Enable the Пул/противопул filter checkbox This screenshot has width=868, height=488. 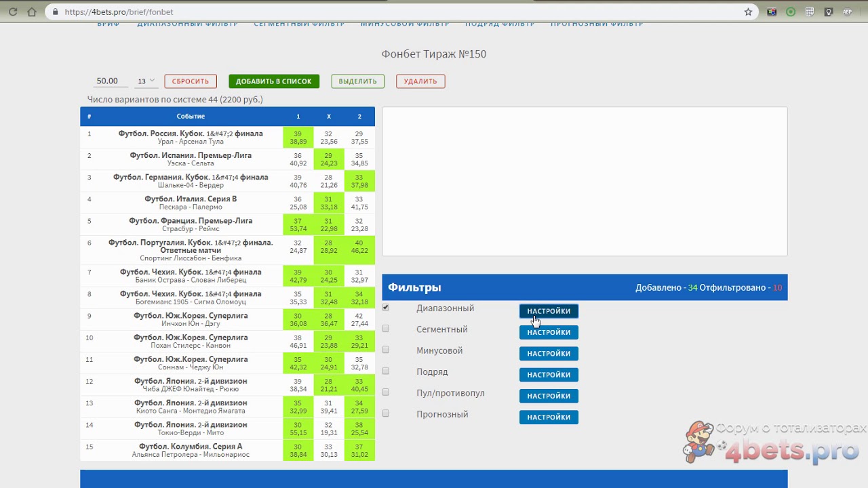[386, 392]
